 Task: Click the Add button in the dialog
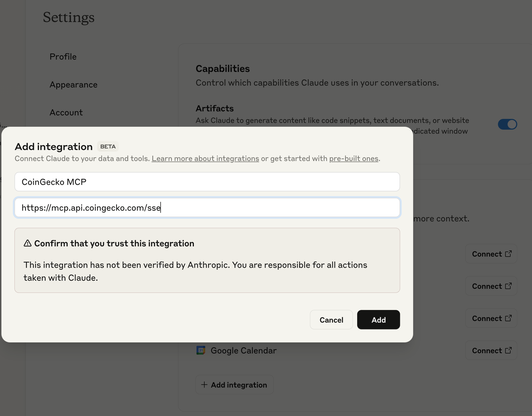(378, 320)
